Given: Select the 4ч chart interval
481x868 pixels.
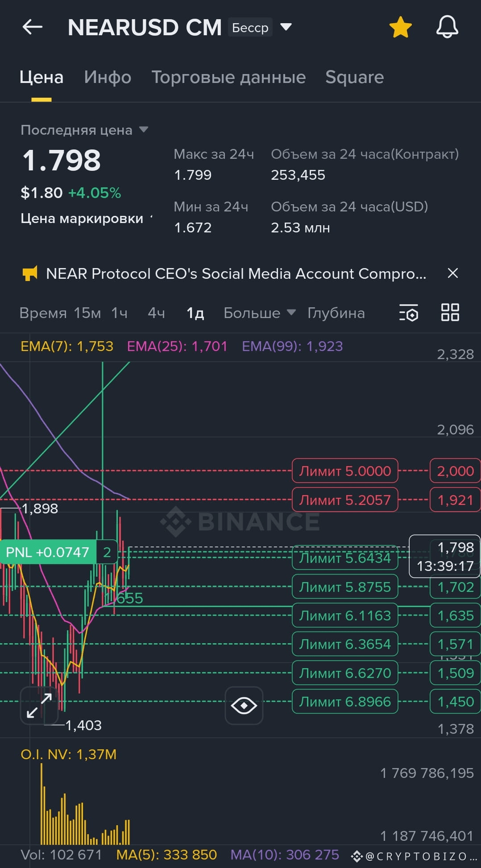Looking at the screenshot, I should point(156,313).
